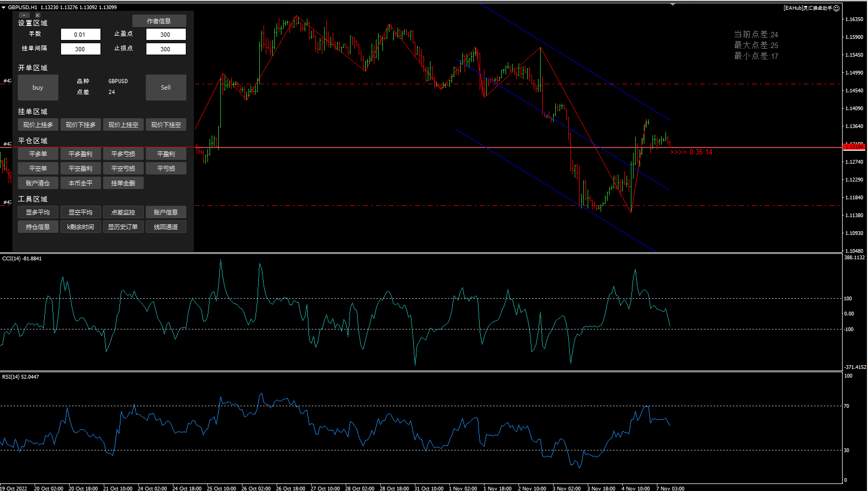
Task: Open the GBPUSD,H1 chart dropdown triangle
Action: 3,7
